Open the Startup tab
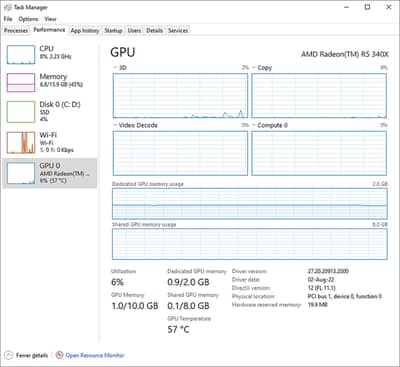Viewport: 400px width, 367px height. pos(113,30)
